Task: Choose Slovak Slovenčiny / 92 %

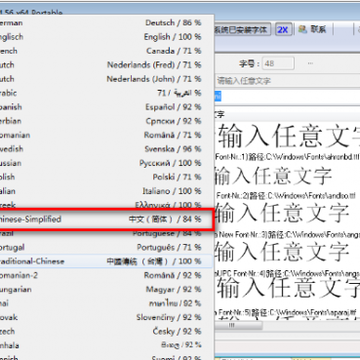Action: click(106, 317)
